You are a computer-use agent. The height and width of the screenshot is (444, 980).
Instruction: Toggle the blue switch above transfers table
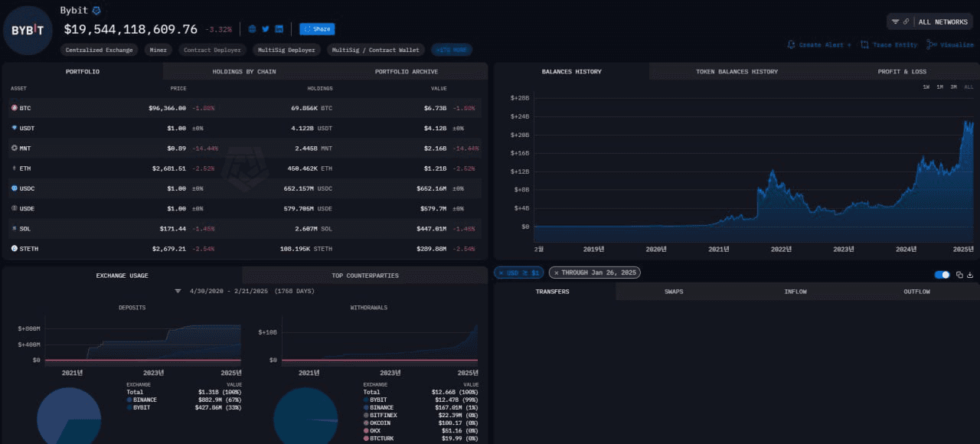942,275
